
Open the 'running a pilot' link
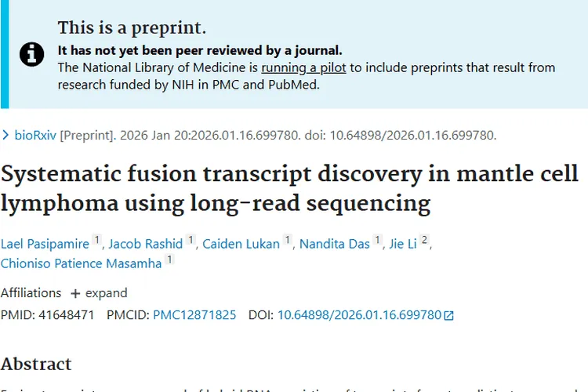(304, 67)
